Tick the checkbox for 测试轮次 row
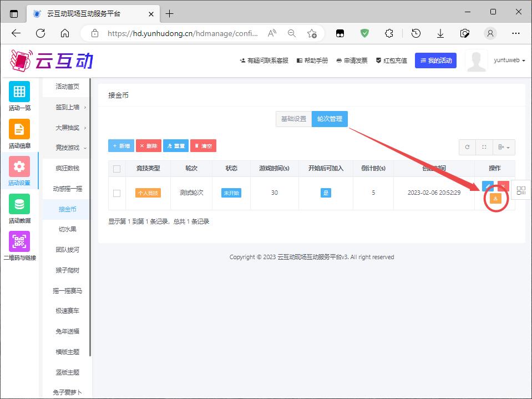532x399 pixels. coord(116,193)
